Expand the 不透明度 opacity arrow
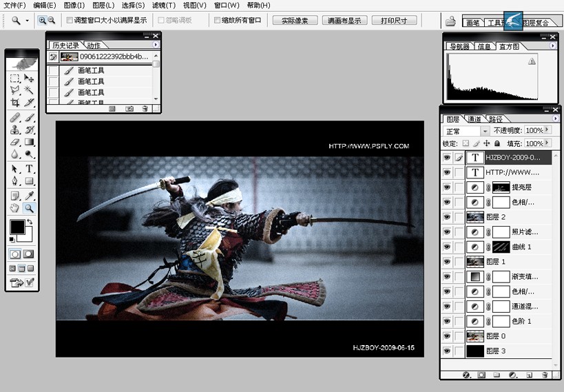Image resolution: width=564 pixels, height=392 pixels. tap(547, 130)
